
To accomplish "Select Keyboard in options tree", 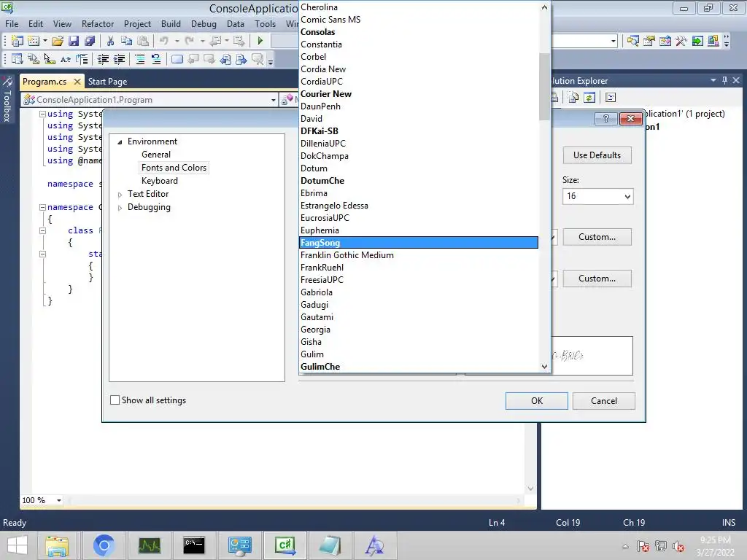I will tap(160, 181).
